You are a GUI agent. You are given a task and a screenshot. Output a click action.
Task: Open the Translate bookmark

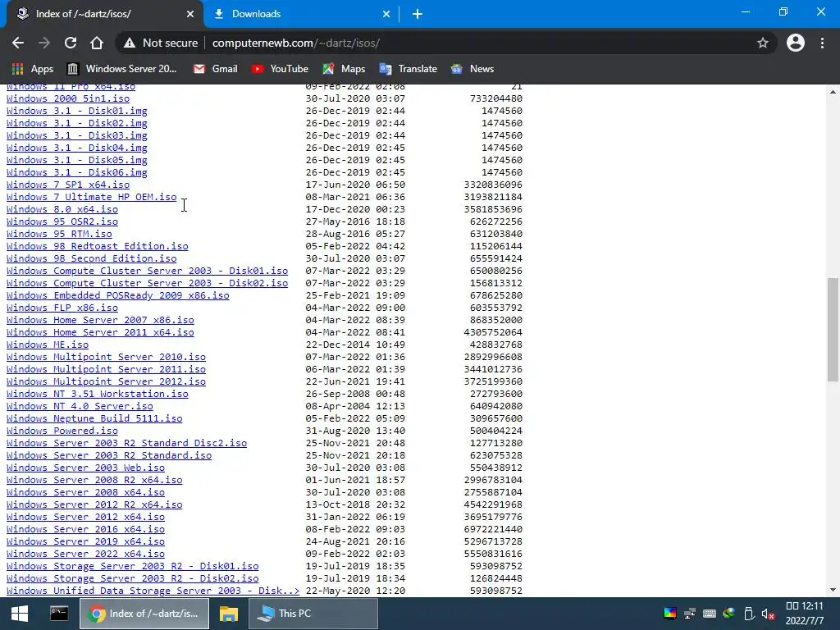(x=409, y=69)
